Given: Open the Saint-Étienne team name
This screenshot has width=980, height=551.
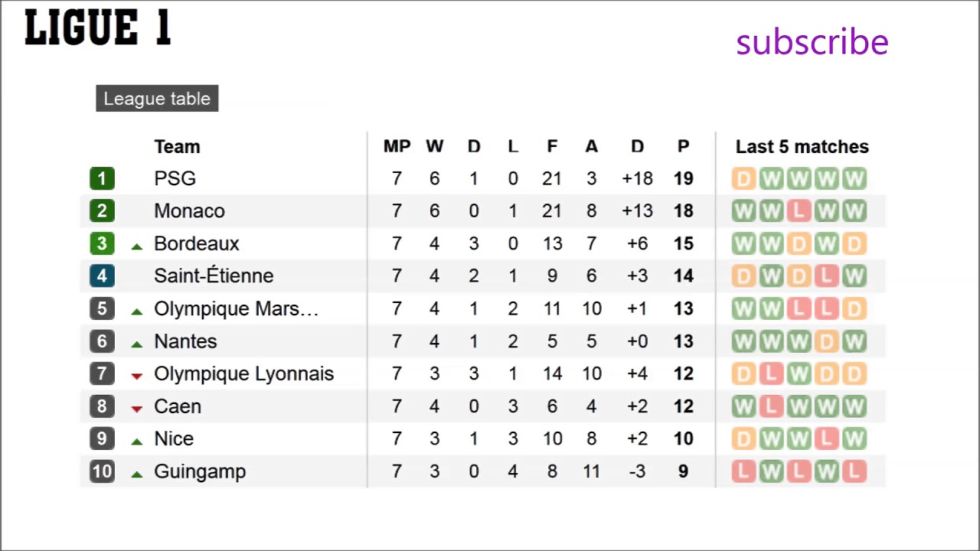Looking at the screenshot, I should point(214,276).
